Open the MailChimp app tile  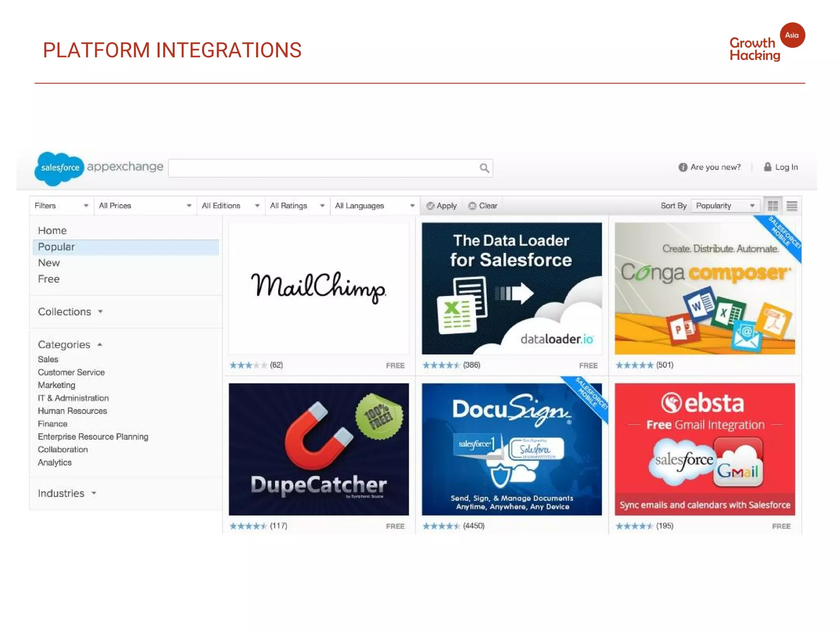tap(319, 288)
